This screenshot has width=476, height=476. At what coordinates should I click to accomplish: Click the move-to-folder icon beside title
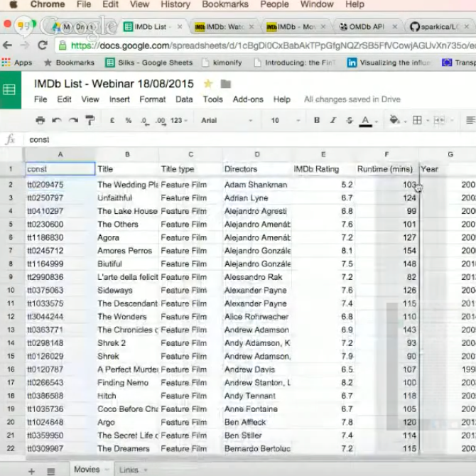pos(226,84)
